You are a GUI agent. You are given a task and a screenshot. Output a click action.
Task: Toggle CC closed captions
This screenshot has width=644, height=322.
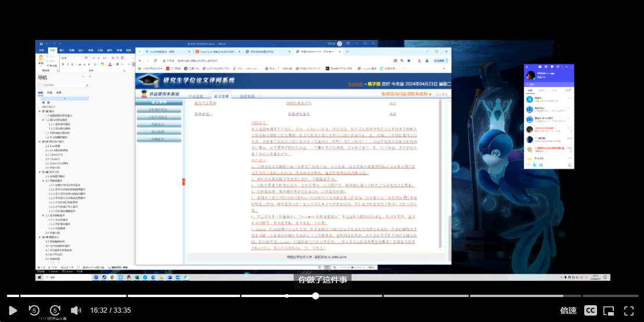[591, 310]
